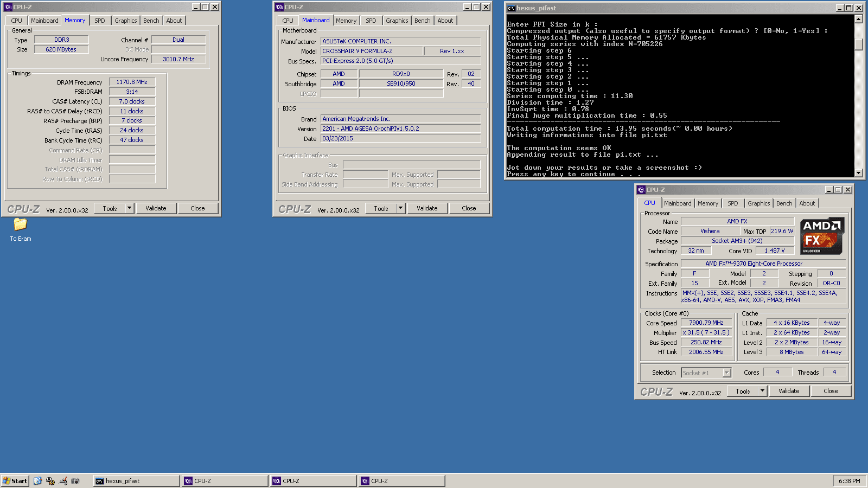This screenshot has width=868, height=488.
Task: Click the Start button on the taskbar
Action: pyautogui.click(x=15, y=481)
